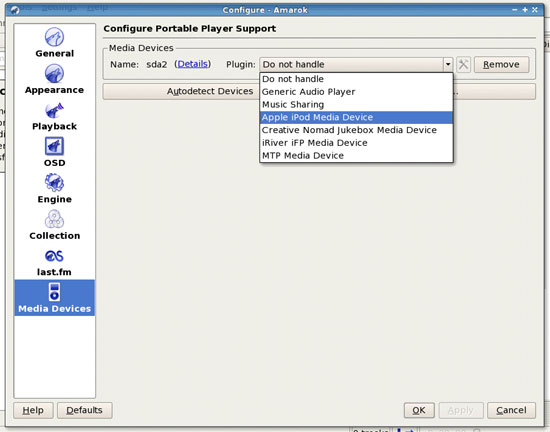Image resolution: width=550 pixels, height=432 pixels.
Task: Select iRiver iFP Media Device plugin
Action: pyautogui.click(x=356, y=143)
